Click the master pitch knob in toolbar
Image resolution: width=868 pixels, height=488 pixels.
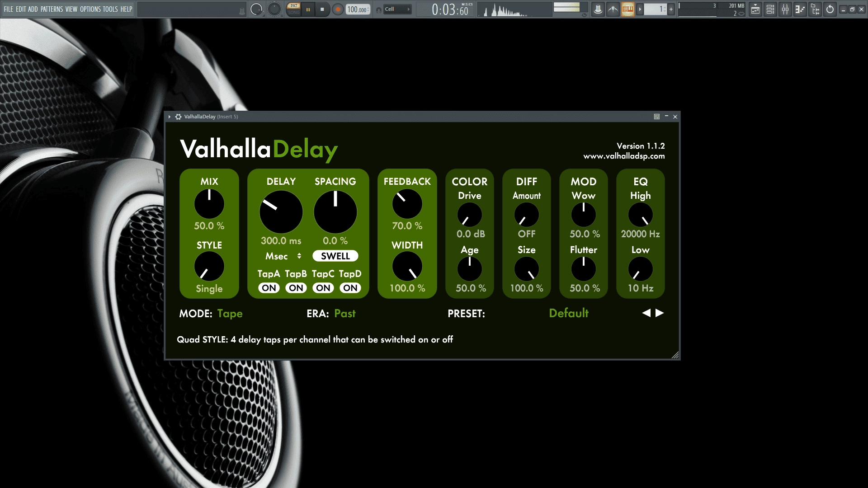(x=274, y=9)
